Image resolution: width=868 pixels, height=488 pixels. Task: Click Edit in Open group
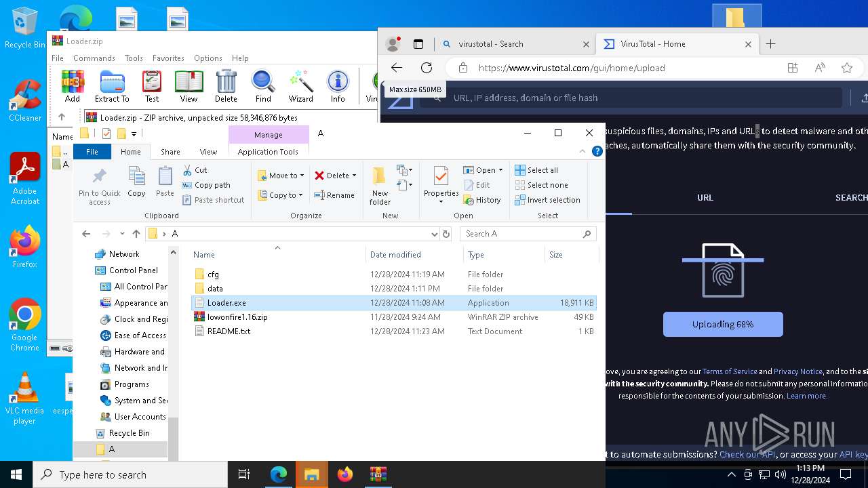click(x=477, y=185)
